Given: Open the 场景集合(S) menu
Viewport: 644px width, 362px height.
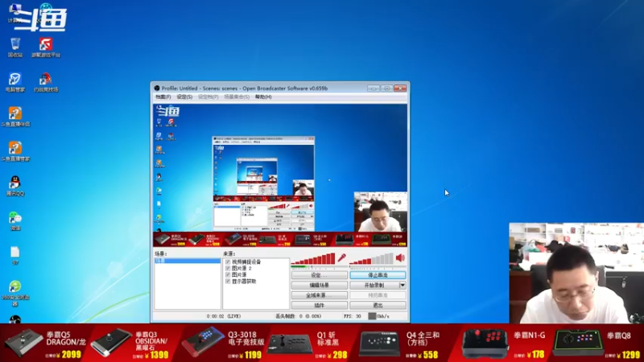Looking at the screenshot, I should (237, 97).
